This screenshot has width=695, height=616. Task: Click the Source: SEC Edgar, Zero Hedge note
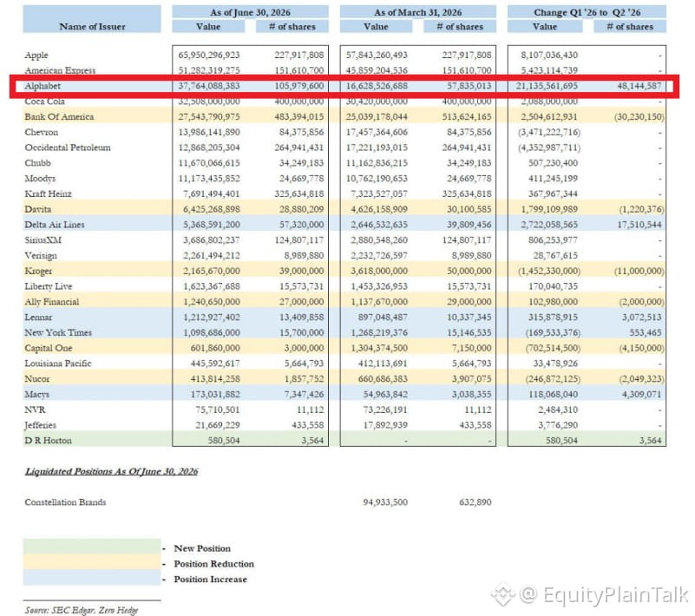(81, 610)
